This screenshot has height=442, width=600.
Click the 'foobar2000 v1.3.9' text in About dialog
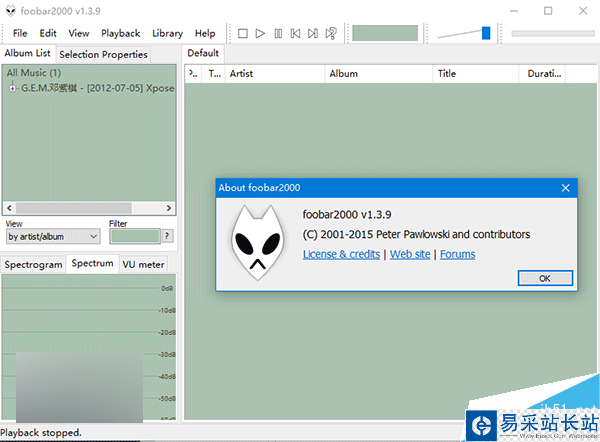(x=347, y=215)
